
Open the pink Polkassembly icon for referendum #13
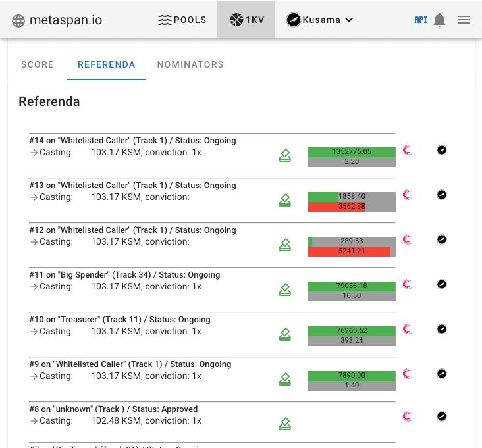[408, 195]
